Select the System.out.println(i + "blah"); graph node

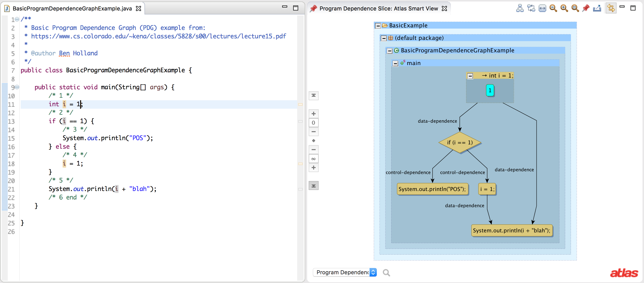coord(512,230)
